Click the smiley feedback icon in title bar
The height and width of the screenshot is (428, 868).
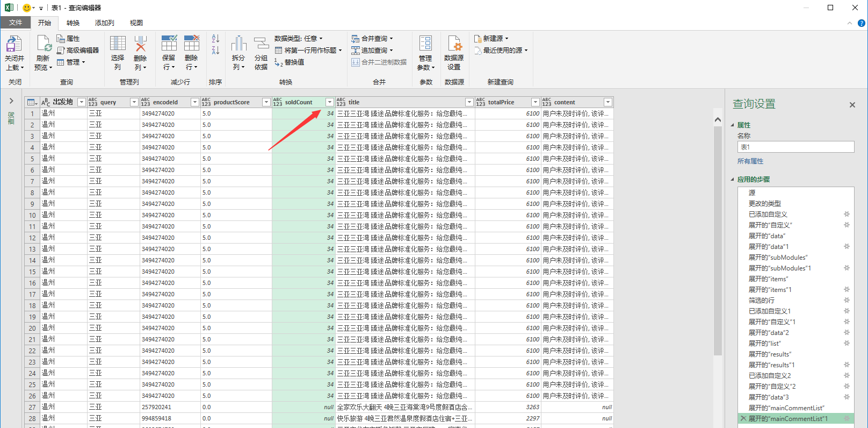[x=27, y=8]
